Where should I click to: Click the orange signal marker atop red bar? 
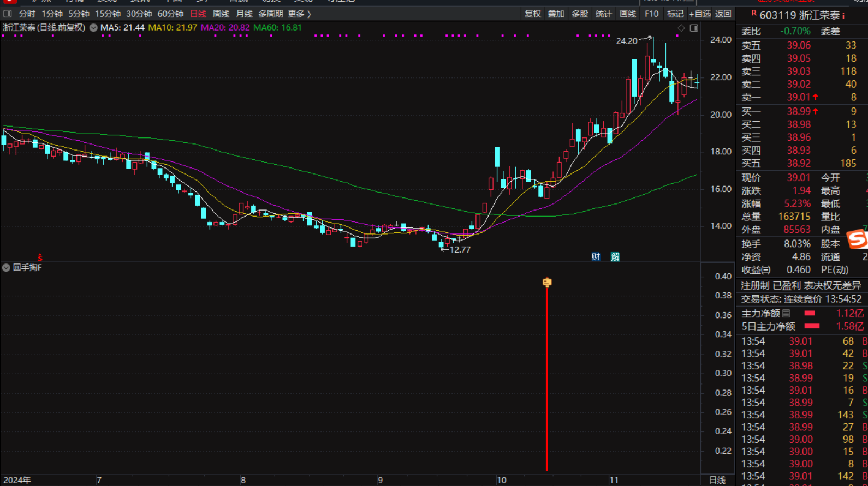(547, 282)
